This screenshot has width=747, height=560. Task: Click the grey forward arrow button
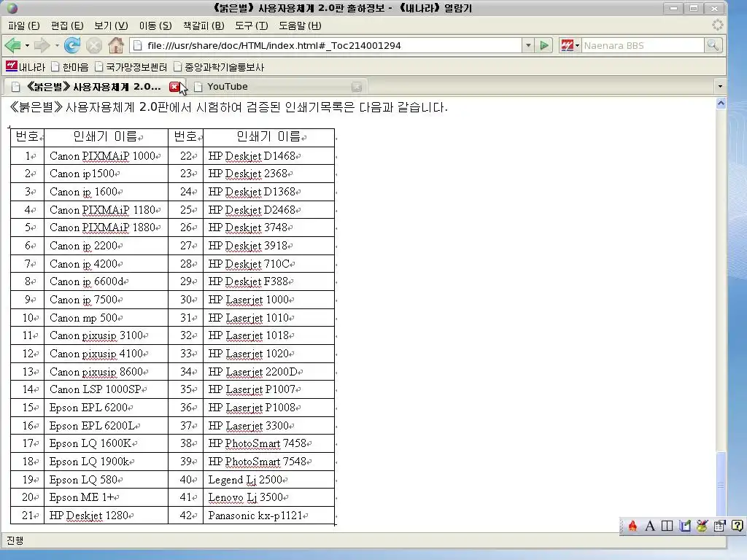[x=42, y=46]
